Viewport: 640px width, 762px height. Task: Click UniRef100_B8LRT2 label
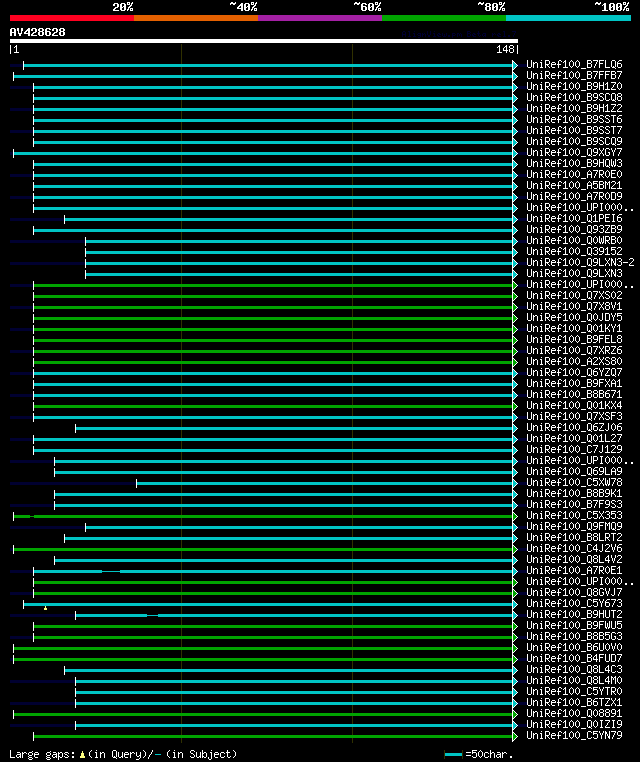coord(574,538)
